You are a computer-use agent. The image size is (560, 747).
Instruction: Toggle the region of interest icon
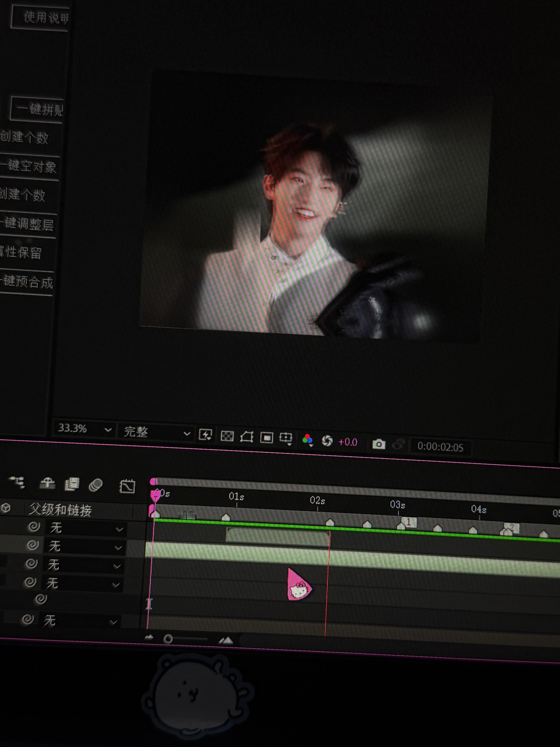coord(267,438)
